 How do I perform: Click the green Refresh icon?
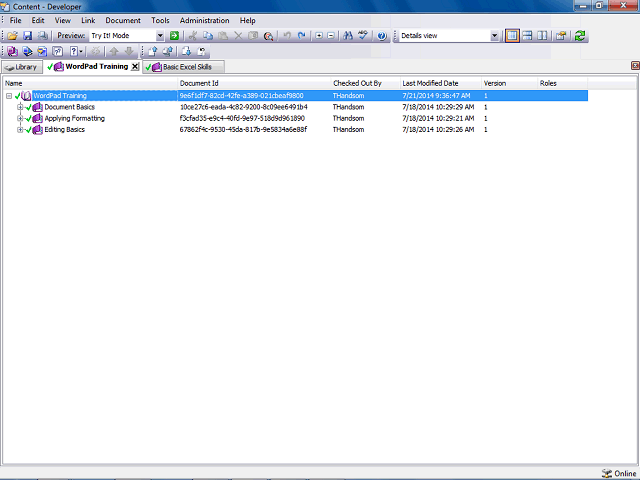click(580, 36)
